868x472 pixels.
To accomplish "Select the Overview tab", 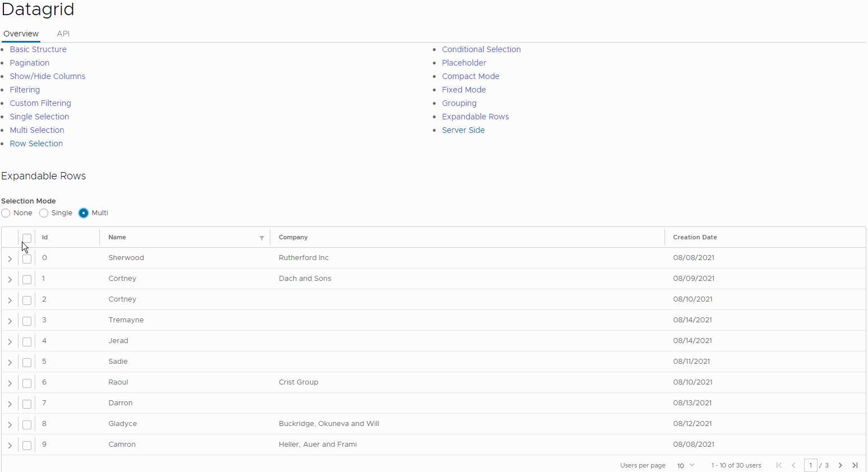I will 21,34.
